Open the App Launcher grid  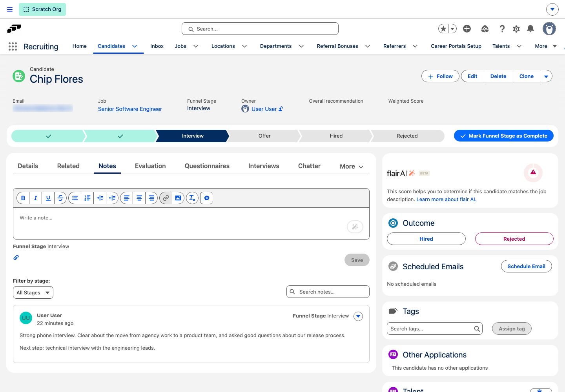13,46
